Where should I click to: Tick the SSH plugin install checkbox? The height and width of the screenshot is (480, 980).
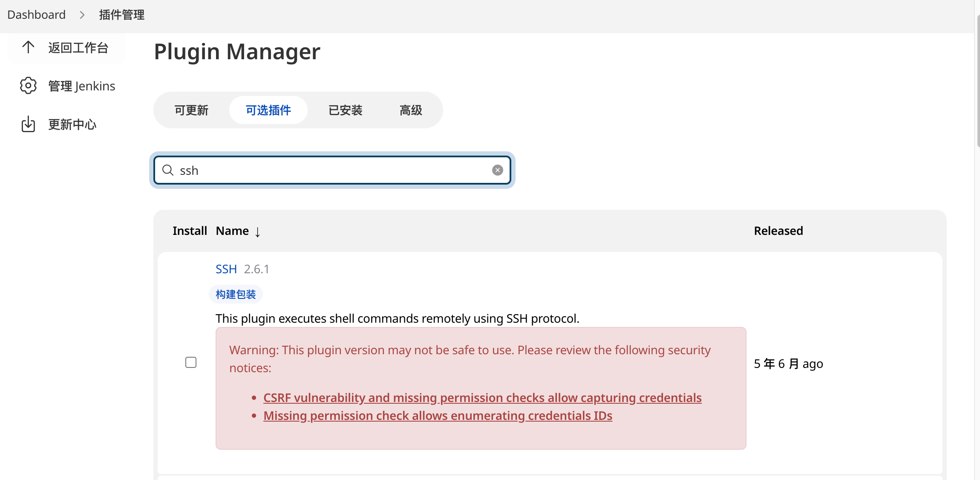click(x=191, y=362)
